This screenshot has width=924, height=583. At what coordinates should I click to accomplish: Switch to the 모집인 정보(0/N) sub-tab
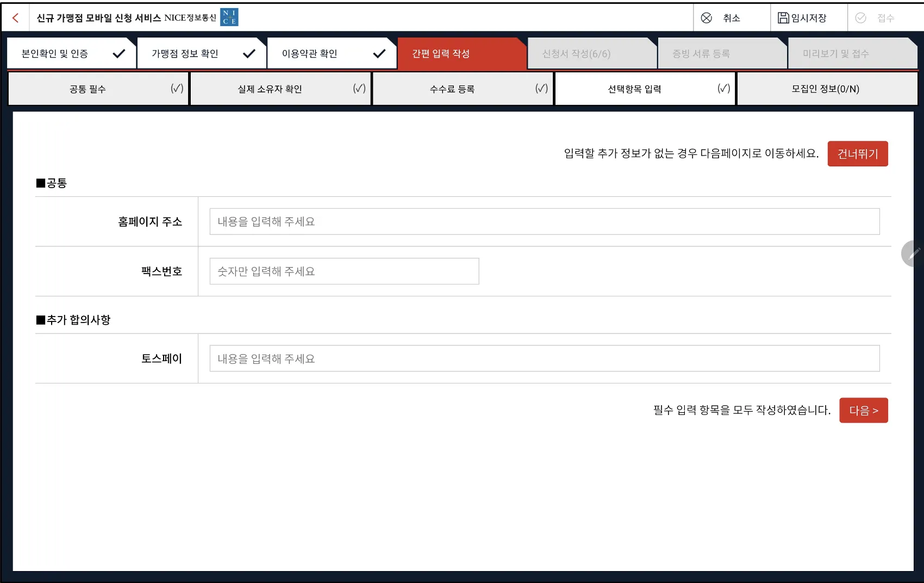(x=827, y=89)
